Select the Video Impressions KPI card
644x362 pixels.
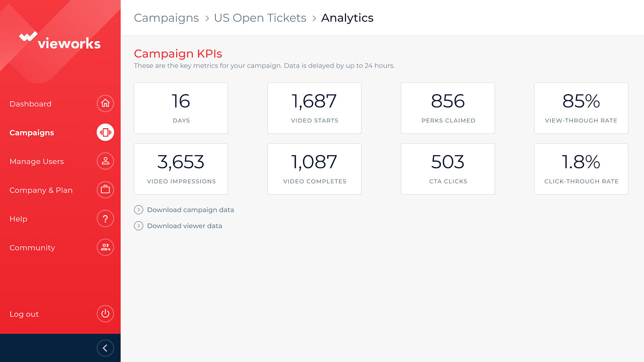[x=181, y=169]
